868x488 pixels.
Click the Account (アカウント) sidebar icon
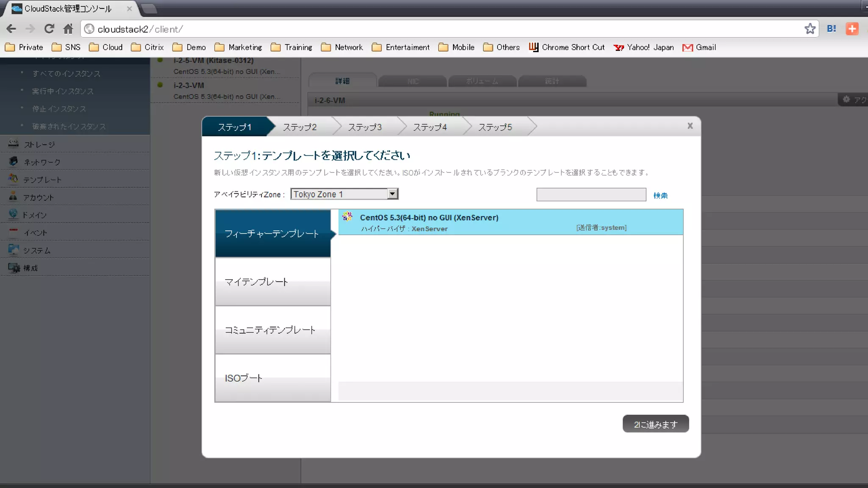[x=13, y=197]
